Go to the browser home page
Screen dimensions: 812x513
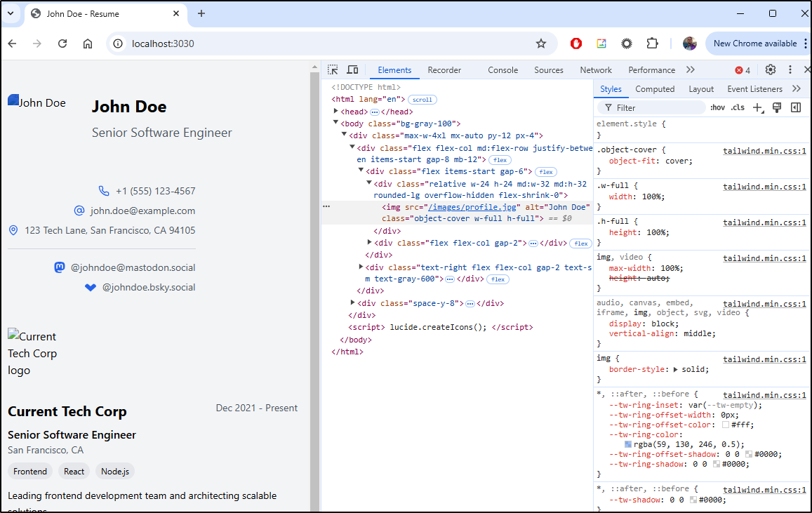point(88,44)
